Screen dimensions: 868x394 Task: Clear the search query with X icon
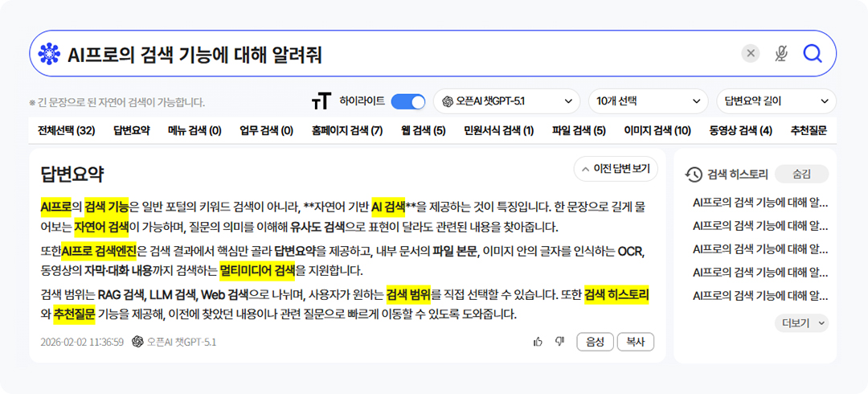click(x=751, y=54)
